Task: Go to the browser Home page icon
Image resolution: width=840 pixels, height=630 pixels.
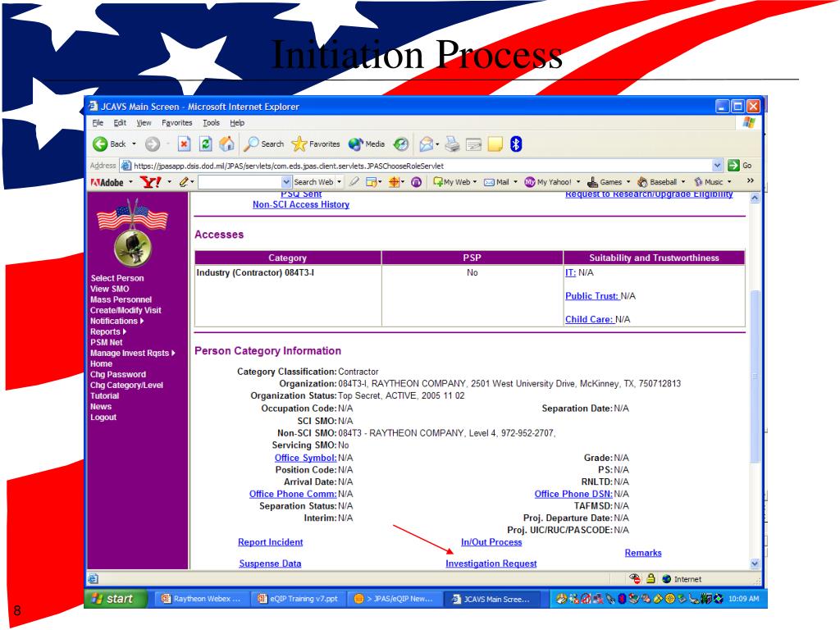Action: (226, 144)
